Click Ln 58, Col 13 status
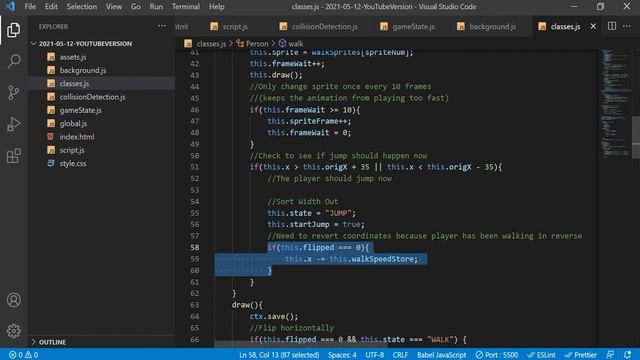 (x=279, y=355)
